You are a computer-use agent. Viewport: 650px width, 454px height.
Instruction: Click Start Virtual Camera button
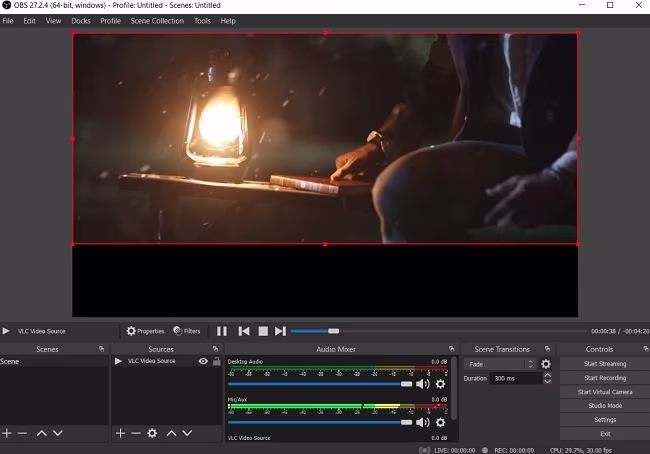click(604, 392)
